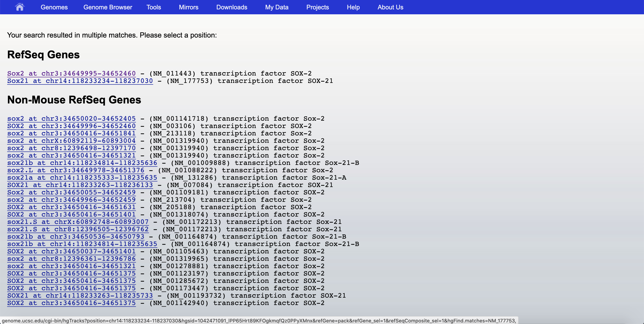Open sox2 at chrX:60892119-60893004 link

(71, 141)
